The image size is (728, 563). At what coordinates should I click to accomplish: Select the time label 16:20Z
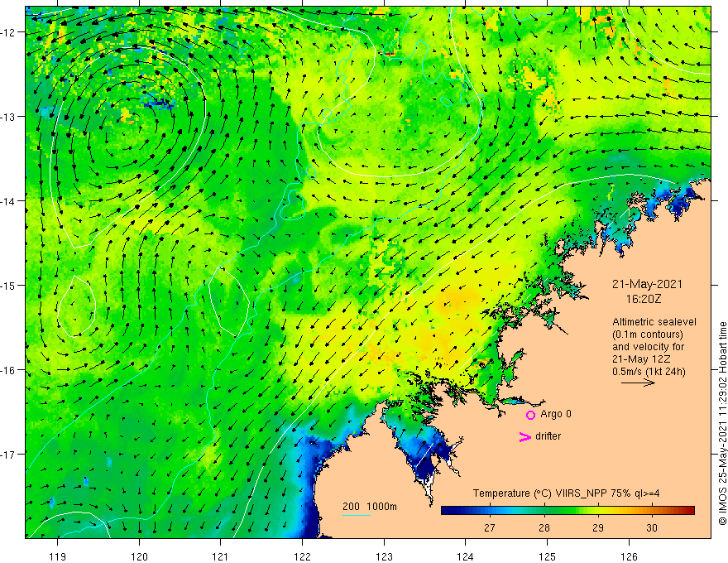pyautogui.click(x=644, y=299)
